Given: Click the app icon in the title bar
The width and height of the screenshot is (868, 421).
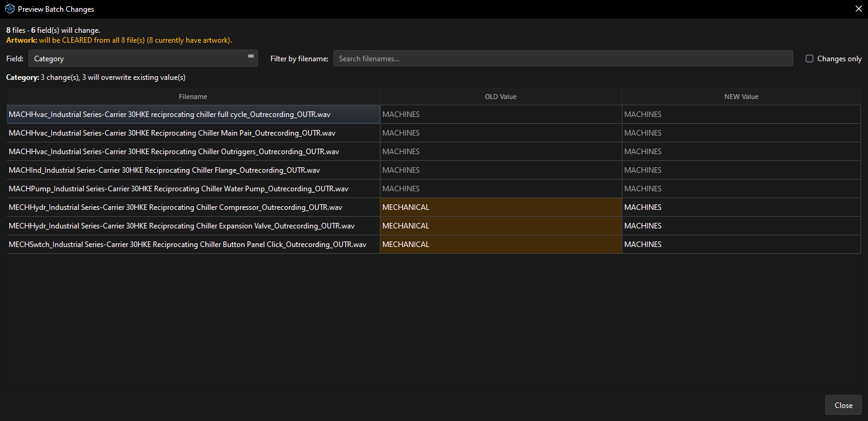Looking at the screenshot, I should tap(10, 9).
